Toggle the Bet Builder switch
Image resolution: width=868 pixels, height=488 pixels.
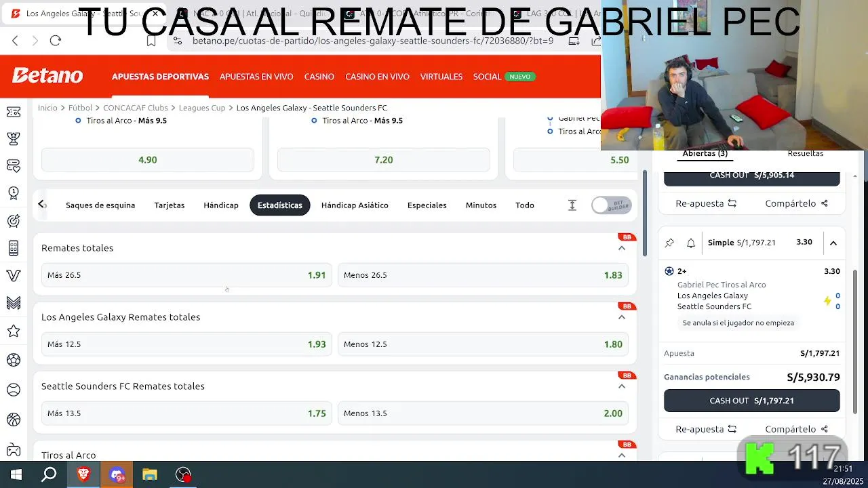611,205
